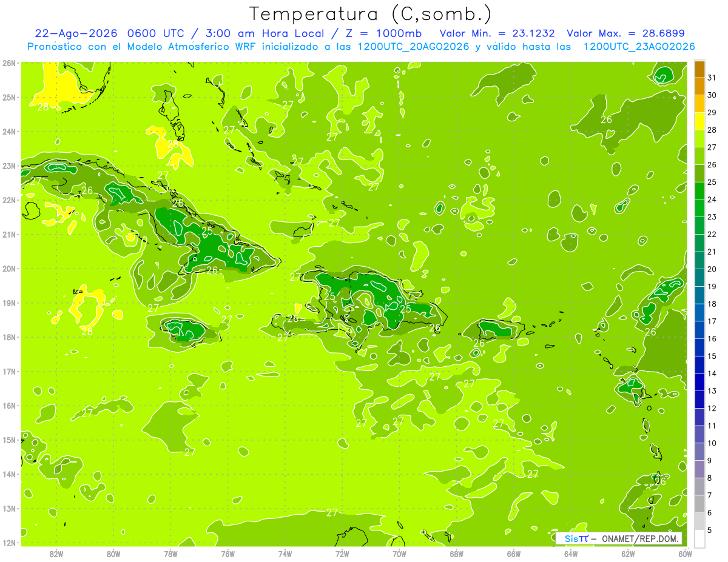Screen dimensions: 728x562
Task: Select the dark green swatch between 24 and 25
Action: coord(699,191)
